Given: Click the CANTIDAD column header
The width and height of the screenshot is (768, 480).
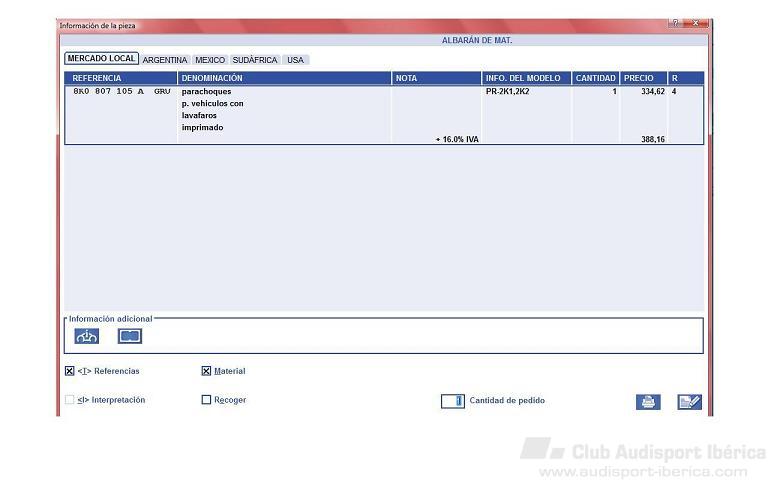Looking at the screenshot, I should click(x=596, y=78).
